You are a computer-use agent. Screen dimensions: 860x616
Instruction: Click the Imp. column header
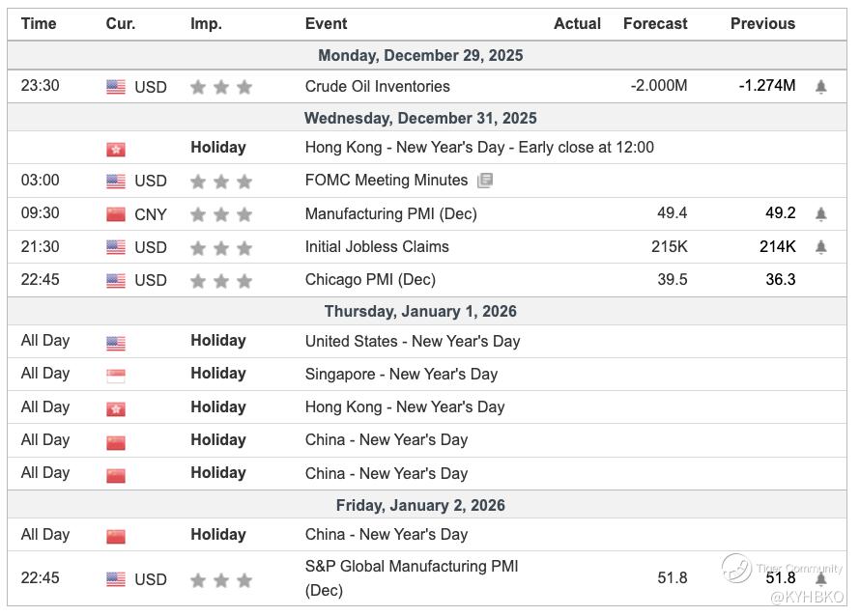(x=206, y=24)
